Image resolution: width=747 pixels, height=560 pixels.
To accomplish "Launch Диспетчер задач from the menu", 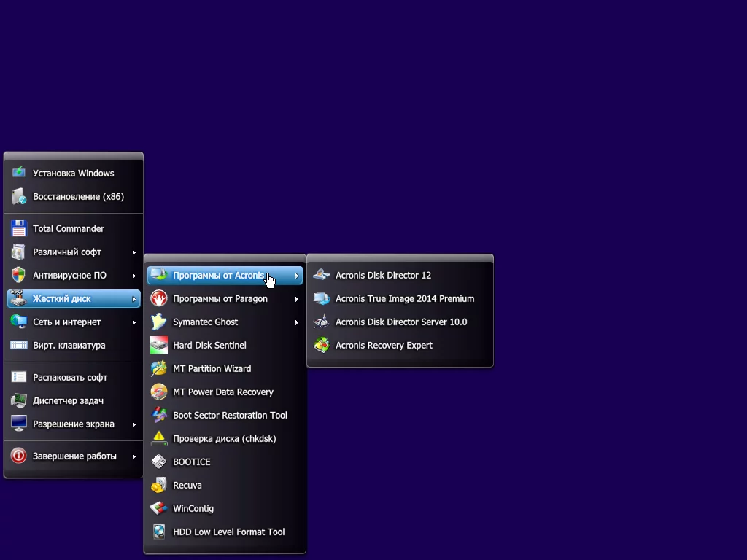I will pyautogui.click(x=74, y=400).
